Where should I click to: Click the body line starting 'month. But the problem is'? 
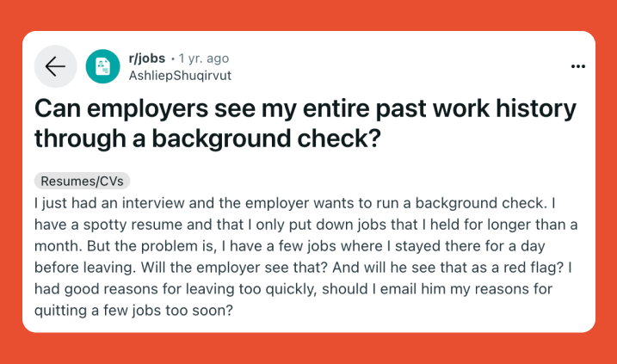[x=290, y=246]
